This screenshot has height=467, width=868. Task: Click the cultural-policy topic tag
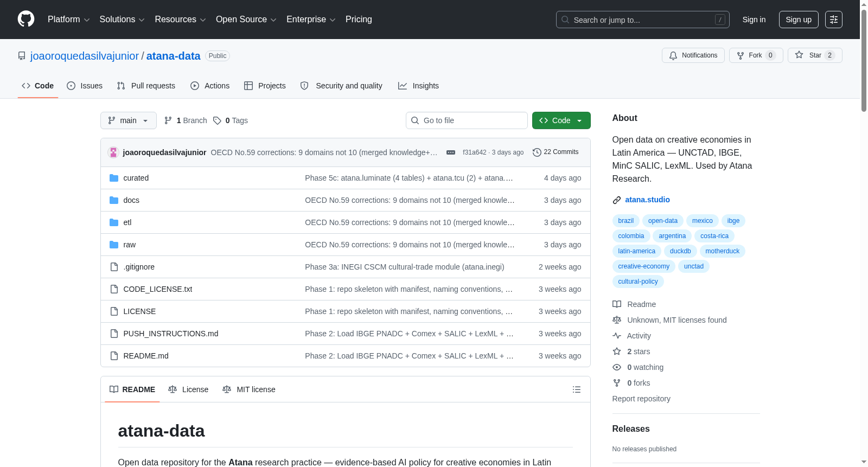638,282
